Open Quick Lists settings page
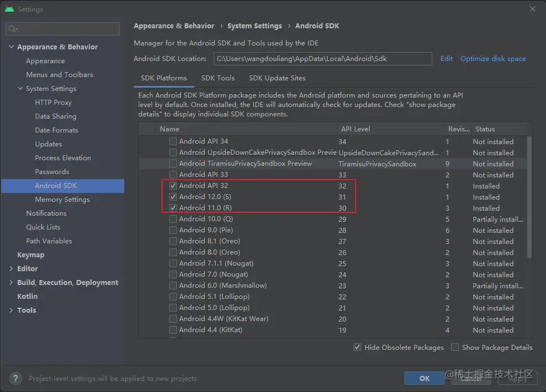The height and width of the screenshot is (392, 546). coord(43,227)
